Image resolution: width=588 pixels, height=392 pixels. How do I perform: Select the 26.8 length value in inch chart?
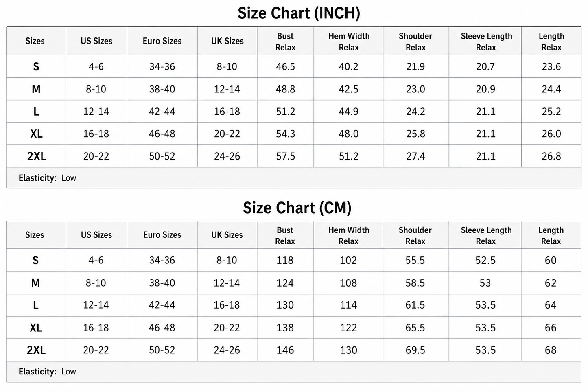point(551,156)
